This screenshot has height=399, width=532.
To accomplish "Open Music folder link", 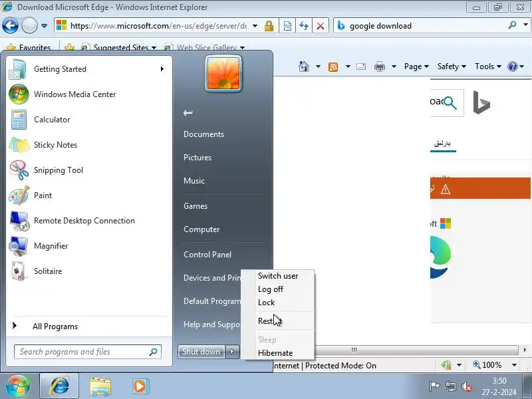I will click(x=194, y=180).
